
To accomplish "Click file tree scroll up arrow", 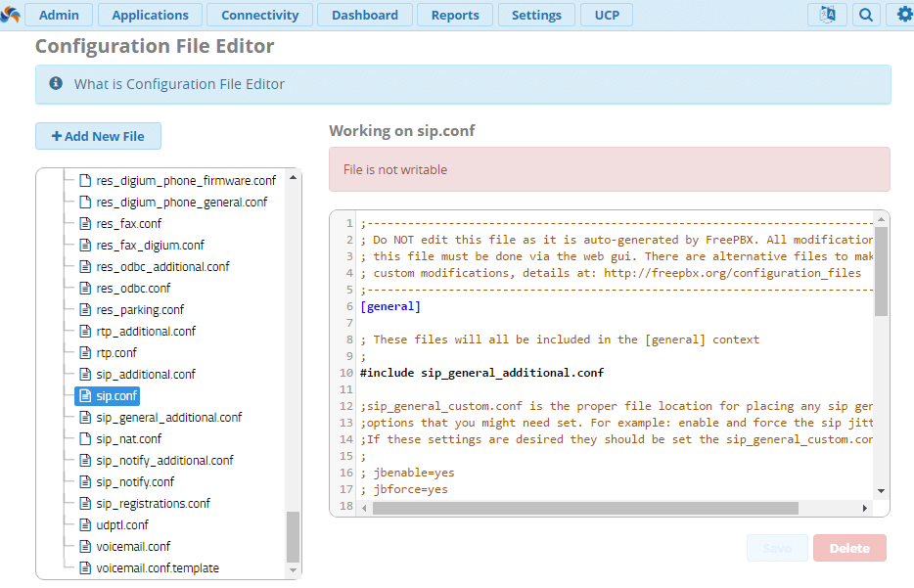I will (x=294, y=177).
